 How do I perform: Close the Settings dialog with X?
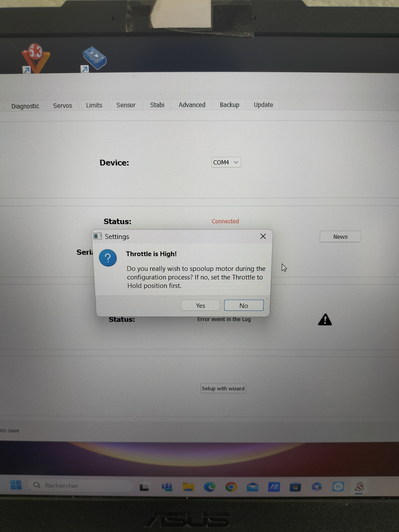pos(263,236)
